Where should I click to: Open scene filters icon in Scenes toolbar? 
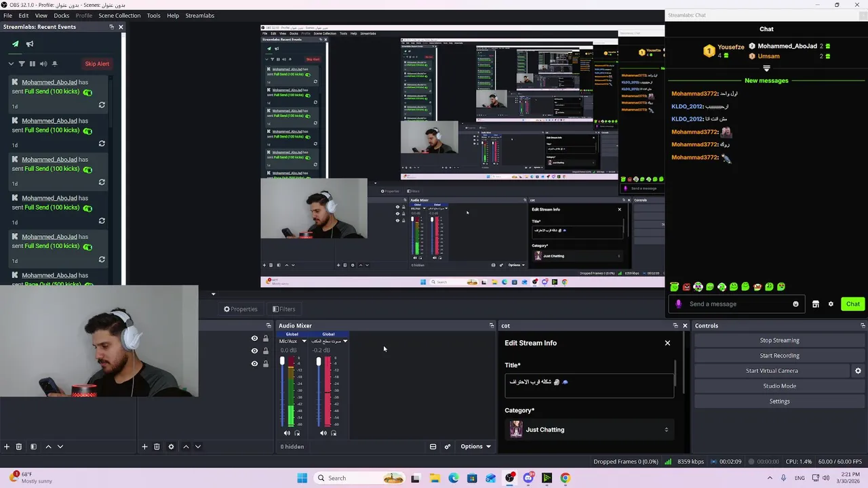tap(33, 447)
